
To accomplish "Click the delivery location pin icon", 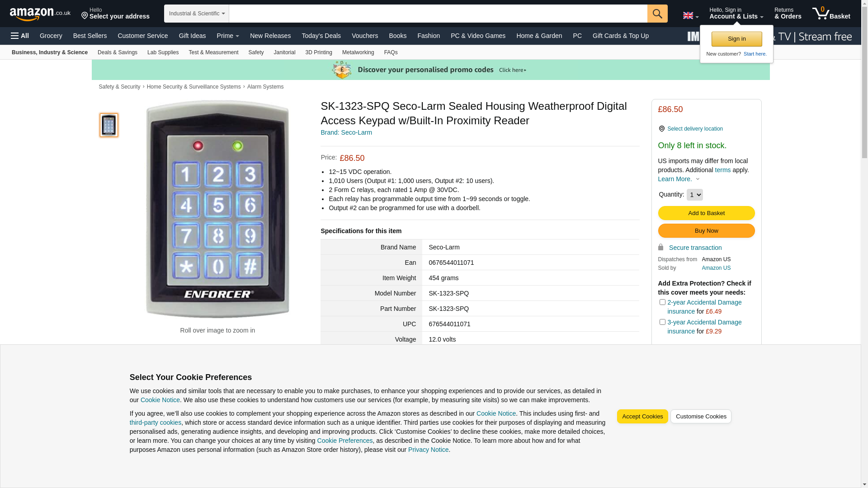I will tap(661, 129).
